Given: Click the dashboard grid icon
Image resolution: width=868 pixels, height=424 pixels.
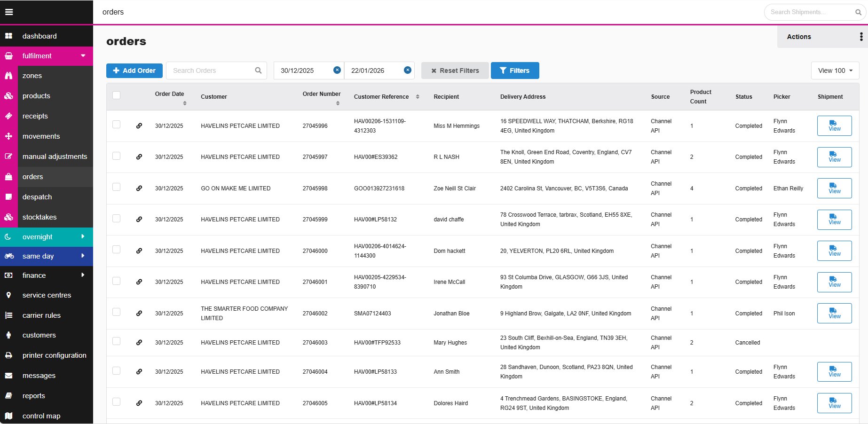Looking at the screenshot, I should pyautogui.click(x=8, y=36).
